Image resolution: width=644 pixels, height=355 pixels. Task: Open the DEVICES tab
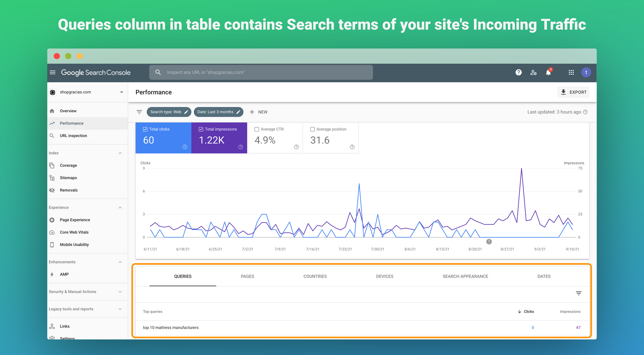click(x=384, y=276)
